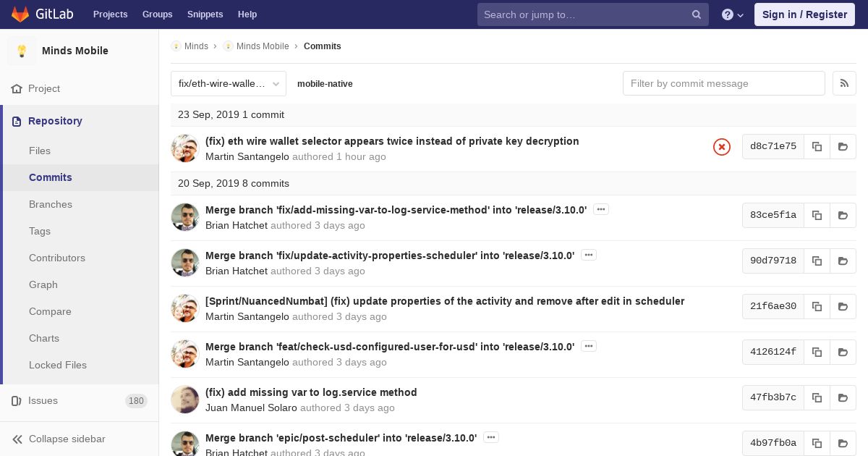868x456 pixels.
Task: Click the search magnifier icon
Action: click(697, 14)
